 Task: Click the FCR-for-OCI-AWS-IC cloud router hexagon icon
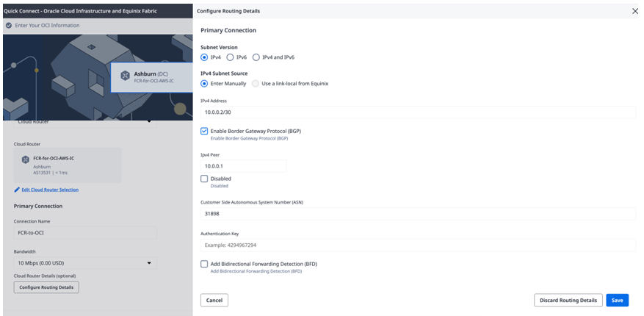point(25,159)
